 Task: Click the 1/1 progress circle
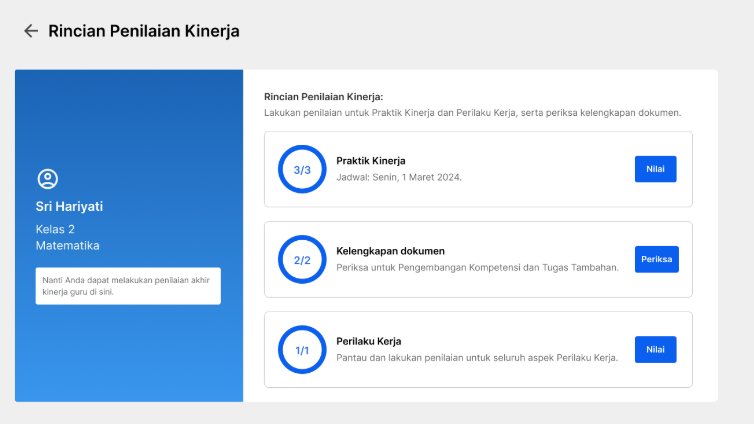[x=302, y=350]
